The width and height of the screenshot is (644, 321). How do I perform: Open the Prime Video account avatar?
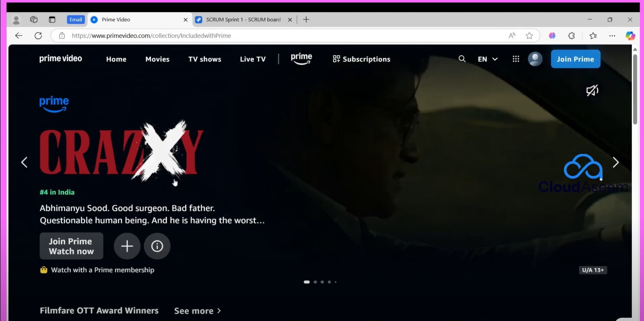(x=535, y=59)
